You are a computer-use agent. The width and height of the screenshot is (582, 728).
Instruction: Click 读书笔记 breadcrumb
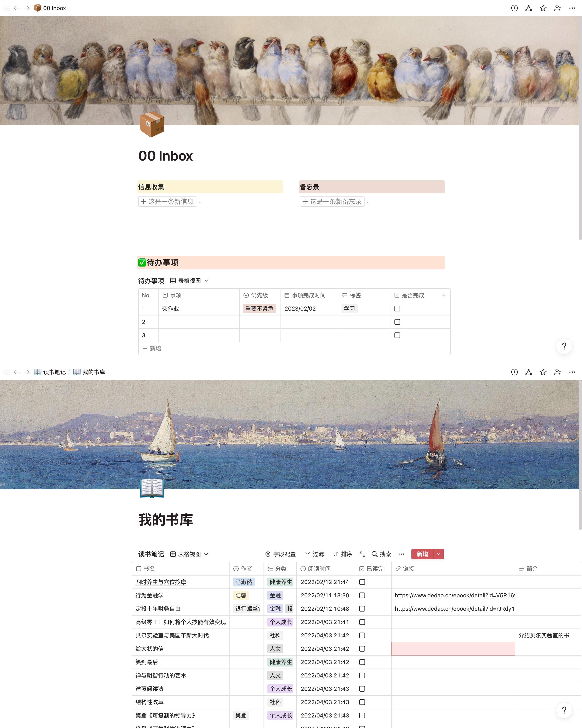pyautogui.click(x=50, y=372)
